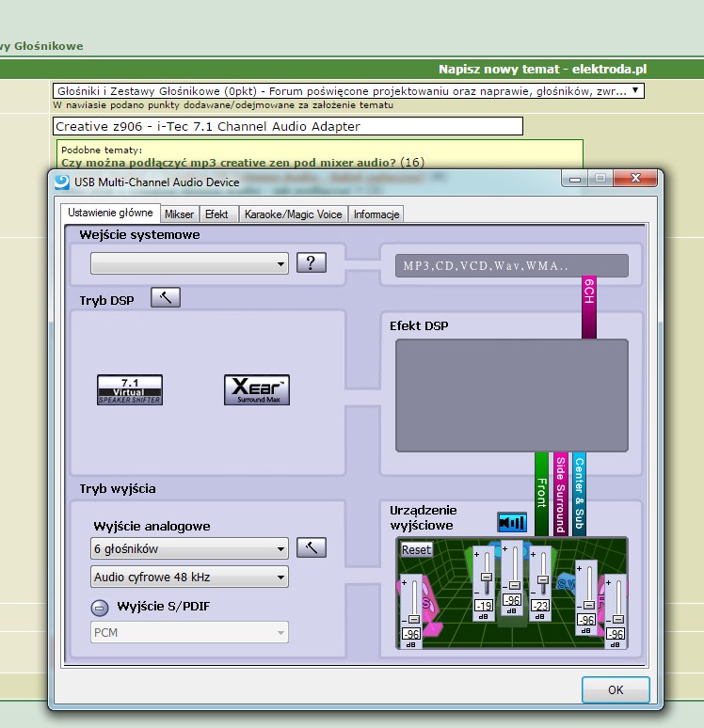Click the slider handle showing -23 dB
The width and height of the screenshot is (704, 728).
click(x=543, y=579)
